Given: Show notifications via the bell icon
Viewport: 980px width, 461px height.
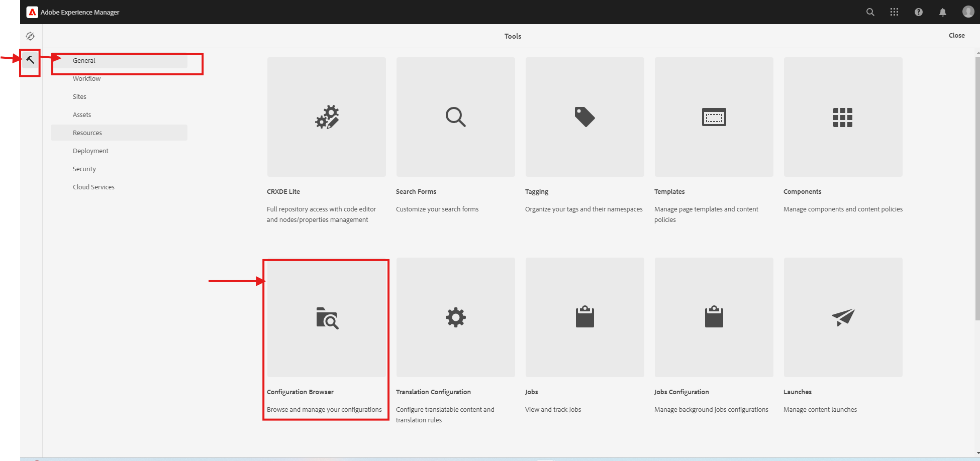Looking at the screenshot, I should [943, 12].
